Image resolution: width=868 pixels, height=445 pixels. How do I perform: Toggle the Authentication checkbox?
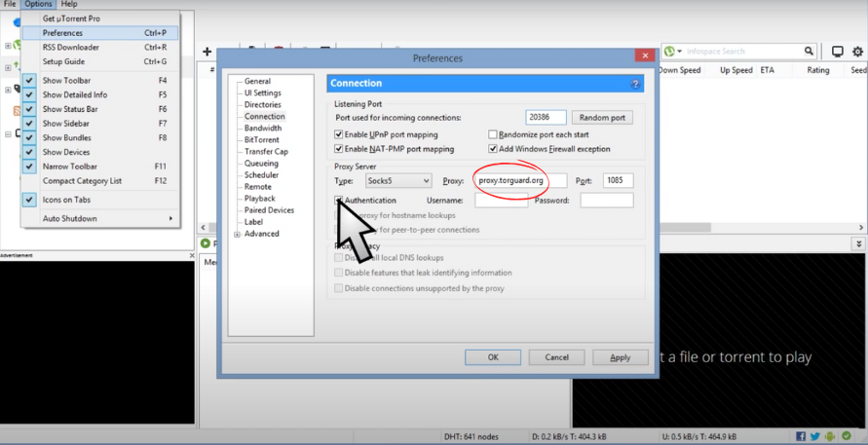point(338,200)
